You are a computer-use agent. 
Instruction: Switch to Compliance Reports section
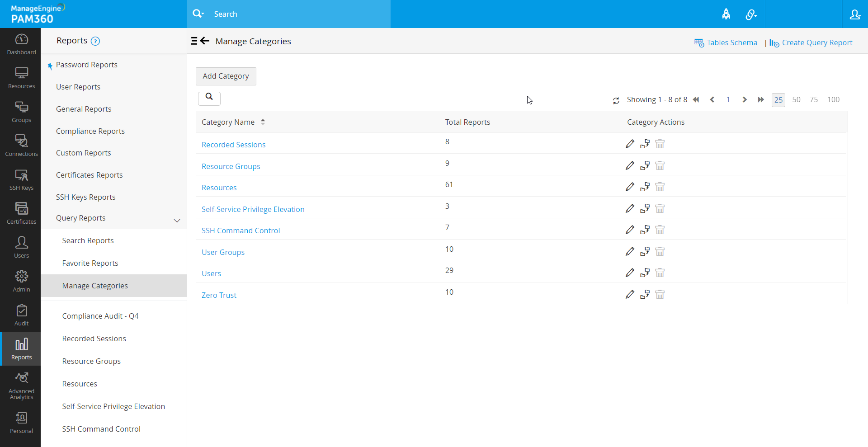(90, 131)
